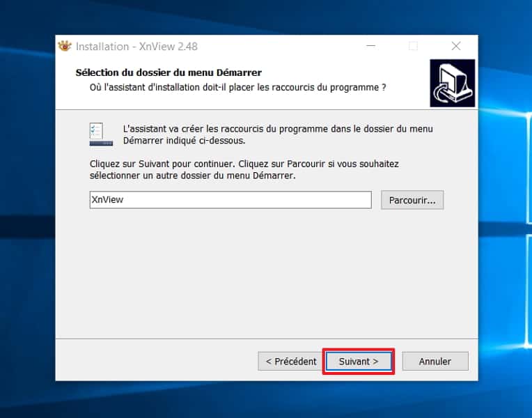This screenshot has width=532, height=418.
Task: Open Parcourir to browse for folder
Action: coord(412,200)
